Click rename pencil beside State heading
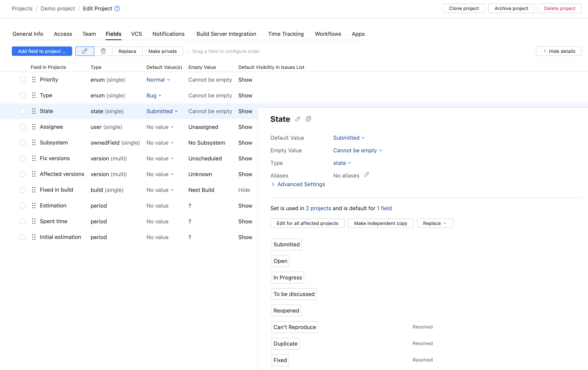This screenshot has height=370, width=588. [297, 119]
